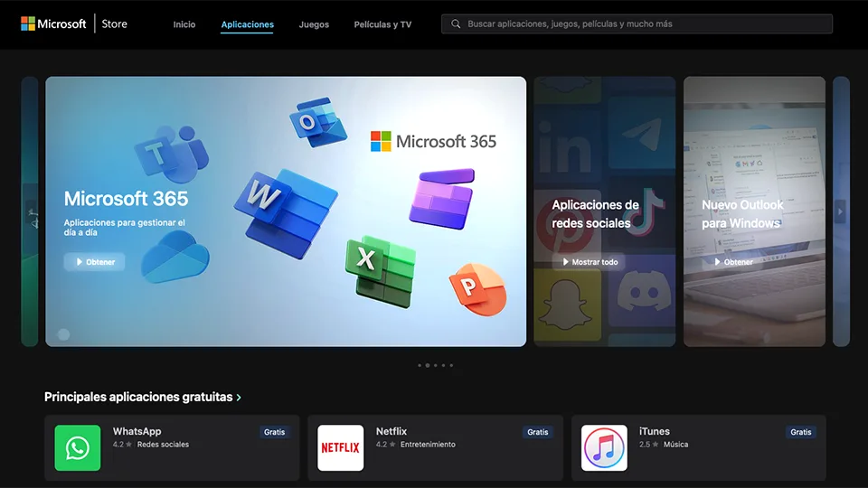The width and height of the screenshot is (868, 488).
Task: Click the Outlook icon in banner
Action: pos(317,122)
